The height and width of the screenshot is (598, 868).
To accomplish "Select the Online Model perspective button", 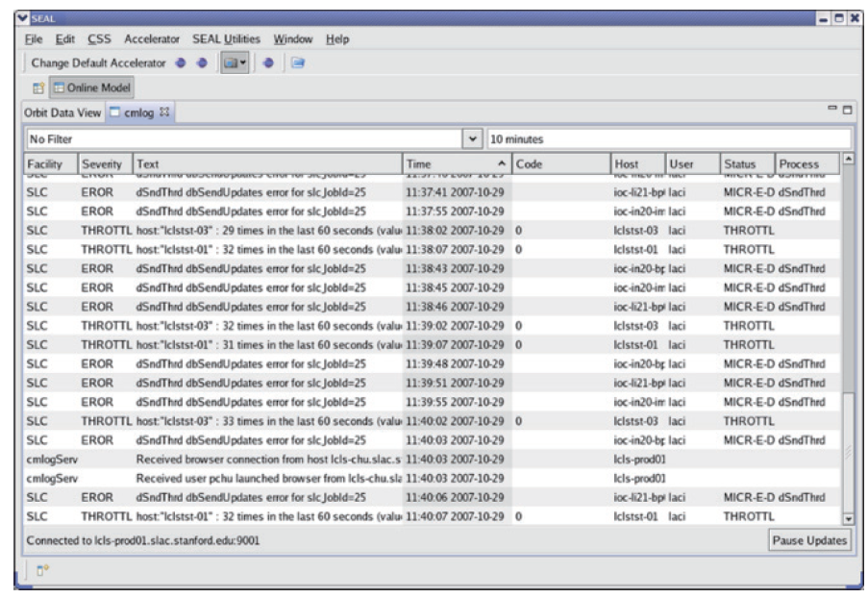I will pyautogui.click(x=92, y=87).
